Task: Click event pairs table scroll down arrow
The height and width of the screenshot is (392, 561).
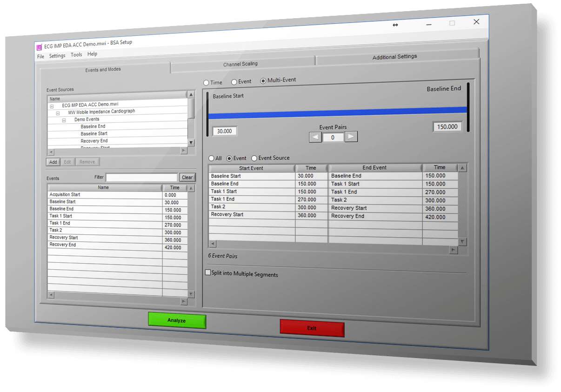Action: pyautogui.click(x=462, y=241)
